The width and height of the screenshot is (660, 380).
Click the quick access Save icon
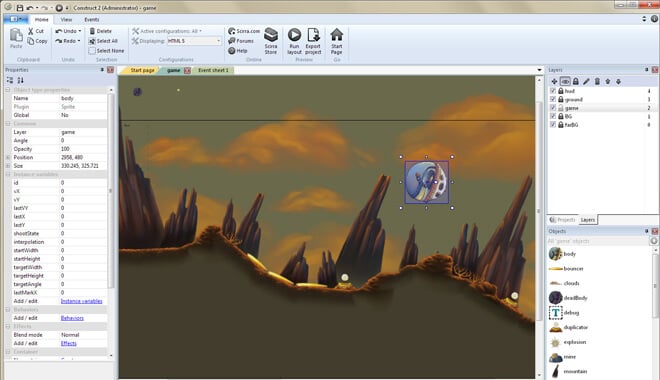tap(20, 8)
